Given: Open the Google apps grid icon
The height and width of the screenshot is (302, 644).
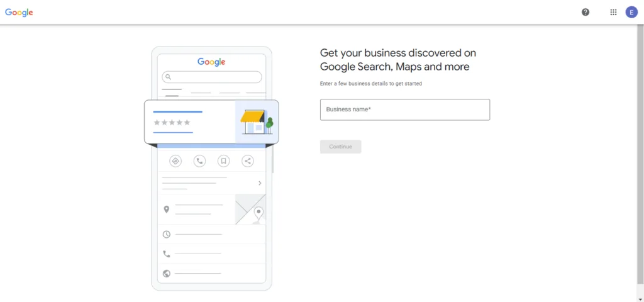Looking at the screenshot, I should (x=613, y=13).
